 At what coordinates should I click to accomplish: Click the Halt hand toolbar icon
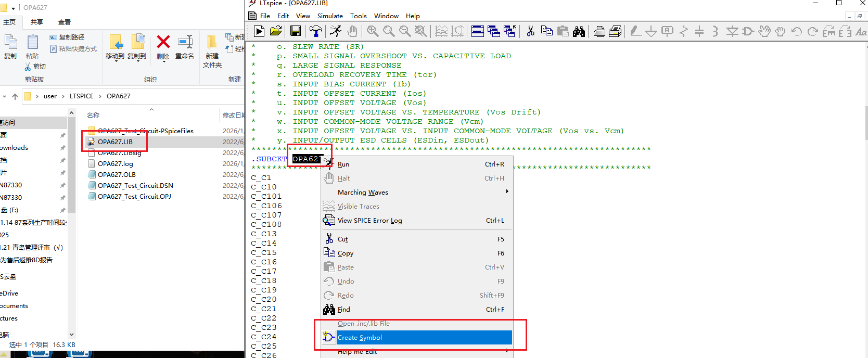click(x=352, y=31)
